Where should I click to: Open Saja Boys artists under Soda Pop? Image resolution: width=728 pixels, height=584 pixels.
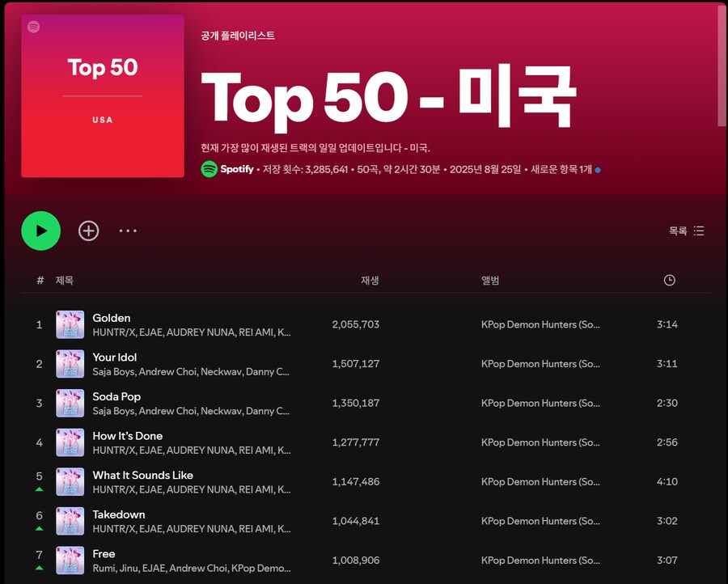(x=191, y=411)
